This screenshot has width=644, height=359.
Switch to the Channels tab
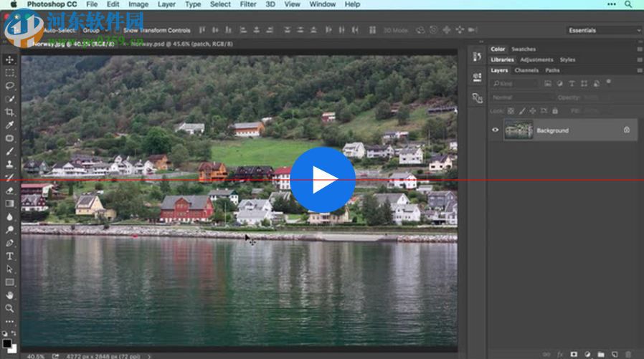tap(526, 70)
